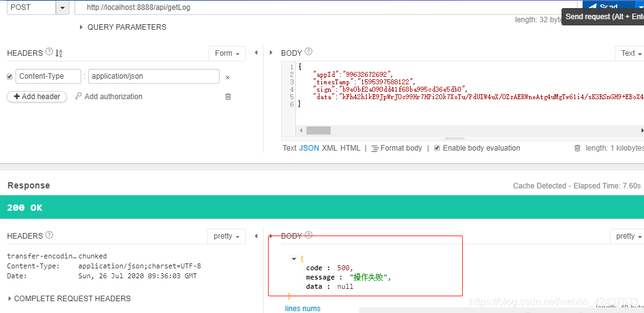Click the response code value 500
This screenshot has height=313, width=644.
point(344,268)
